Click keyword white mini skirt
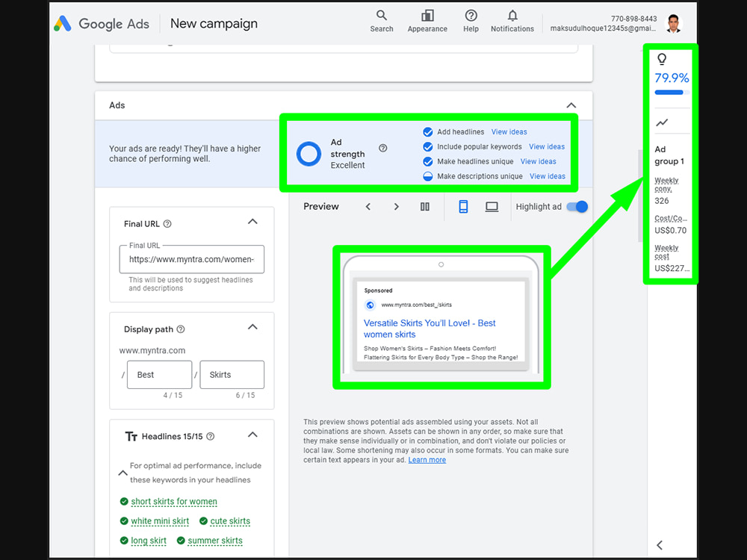Image resolution: width=747 pixels, height=560 pixels. click(160, 521)
